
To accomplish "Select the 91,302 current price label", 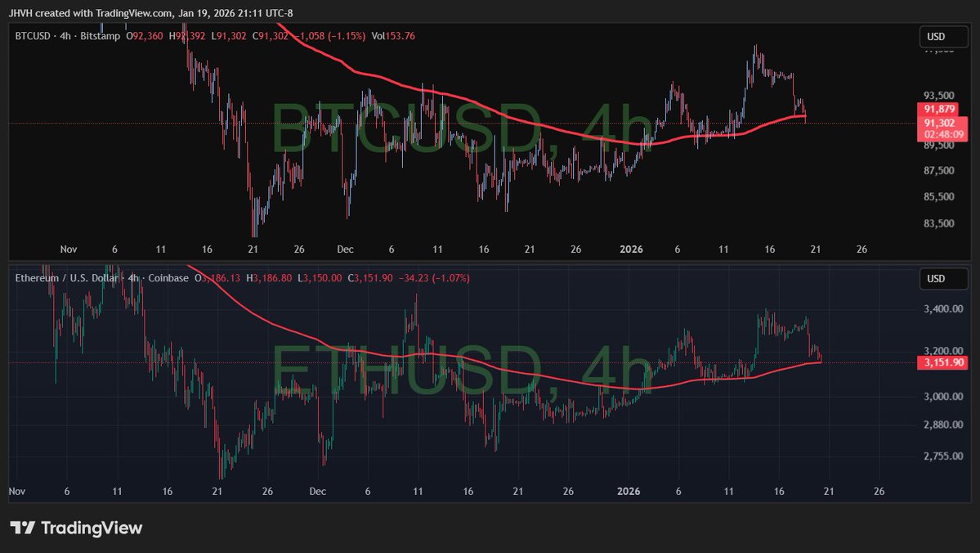I will pyautogui.click(x=939, y=123).
